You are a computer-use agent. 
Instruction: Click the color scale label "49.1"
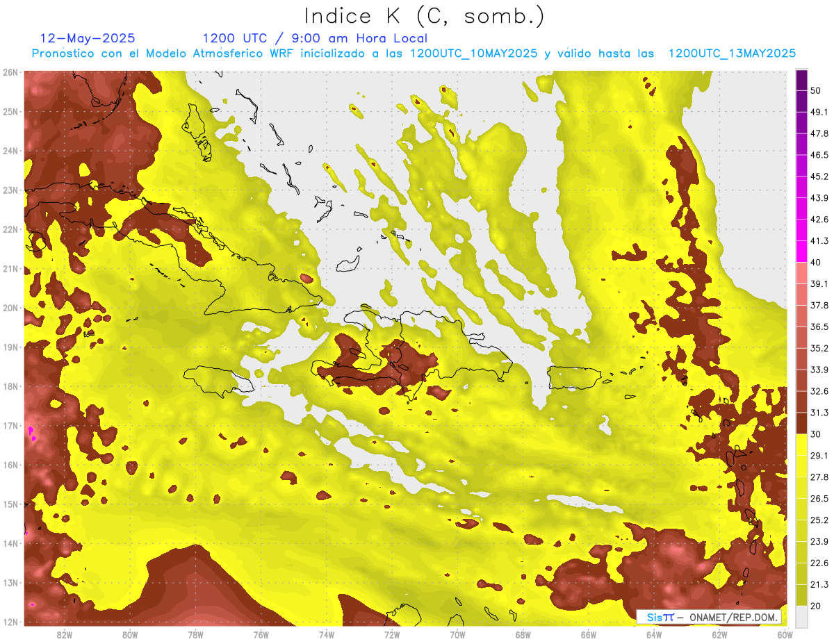819,112
